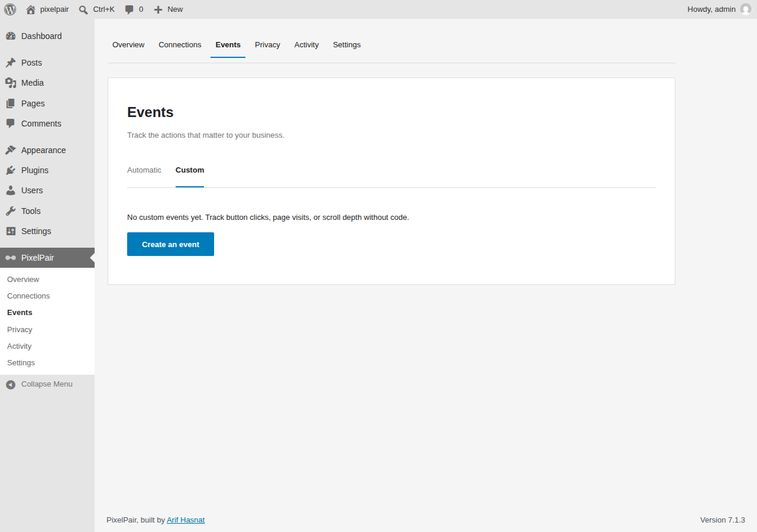
Task: Click the Tools wrench icon
Action: pyautogui.click(x=11, y=211)
